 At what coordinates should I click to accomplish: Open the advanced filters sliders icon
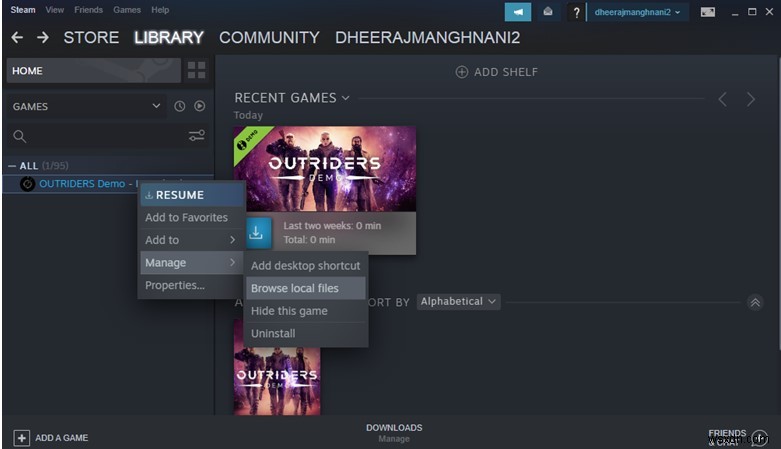click(196, 136)
